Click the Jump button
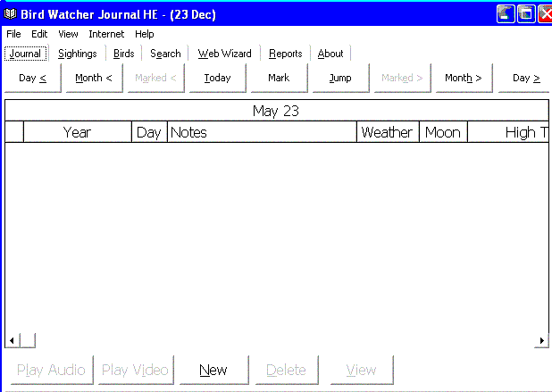The height and width of the screenshot is (392, 552). point(341,78)
